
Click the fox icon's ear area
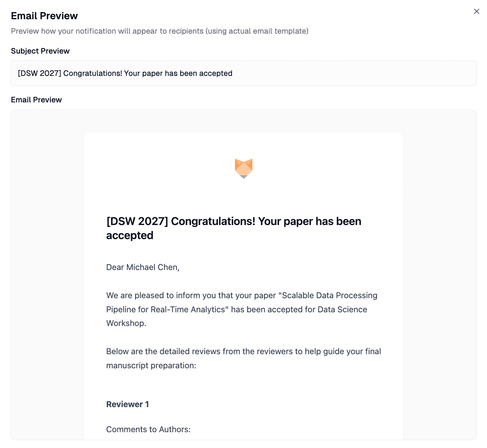point(237,161)
